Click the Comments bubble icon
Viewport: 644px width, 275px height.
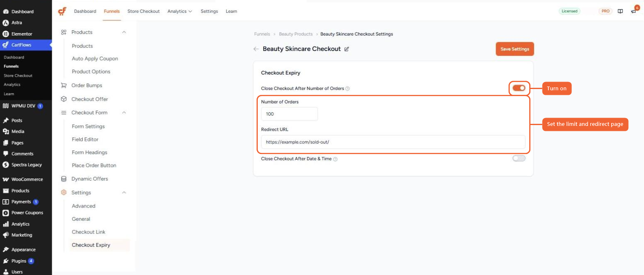(x=6, y=154)
